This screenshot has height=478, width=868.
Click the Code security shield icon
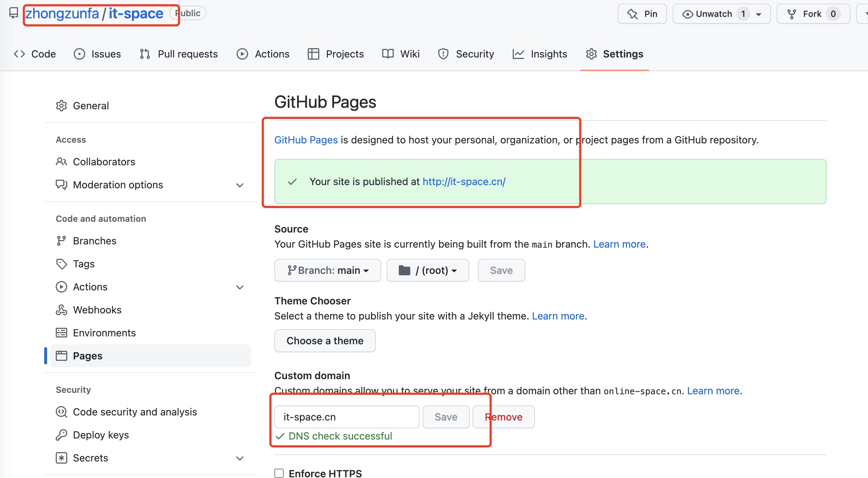coord(61,412)
